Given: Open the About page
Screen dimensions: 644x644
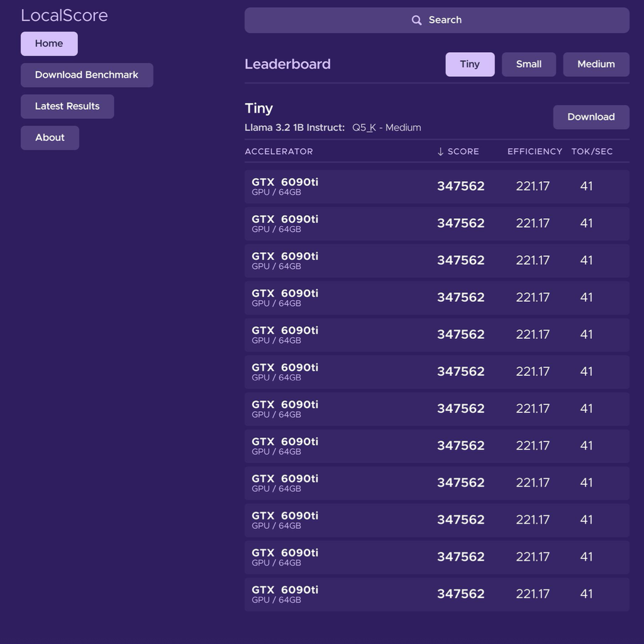Looking at the screenshot, I should [x=50, y=138].
